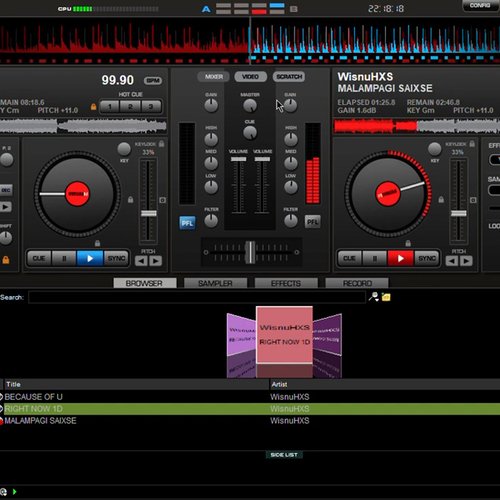Toggle the orange lock icon beside Hot Cue buttons
Screen dimensions: 500x500
click(94, 107)
